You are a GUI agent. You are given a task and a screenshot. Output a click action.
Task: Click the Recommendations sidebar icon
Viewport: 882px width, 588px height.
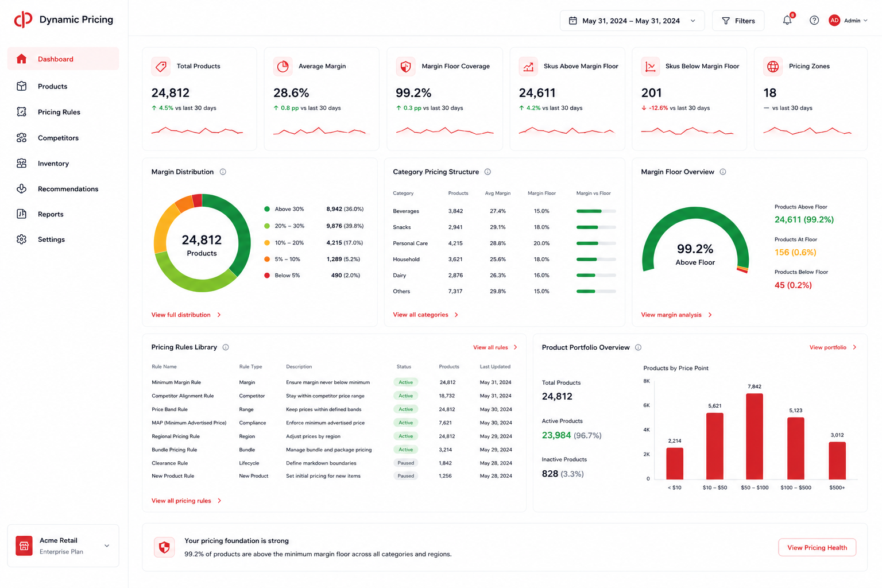click(x=22, y=188)
